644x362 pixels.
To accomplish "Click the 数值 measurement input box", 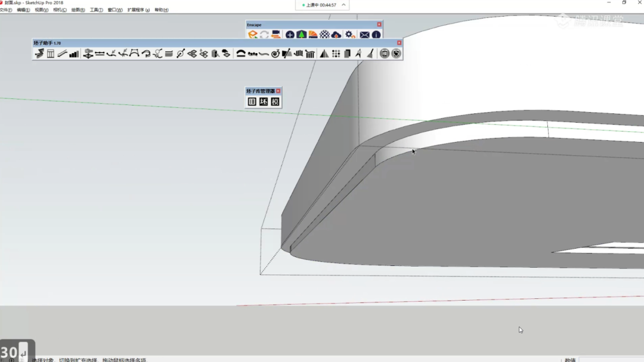I will point(611,360).
